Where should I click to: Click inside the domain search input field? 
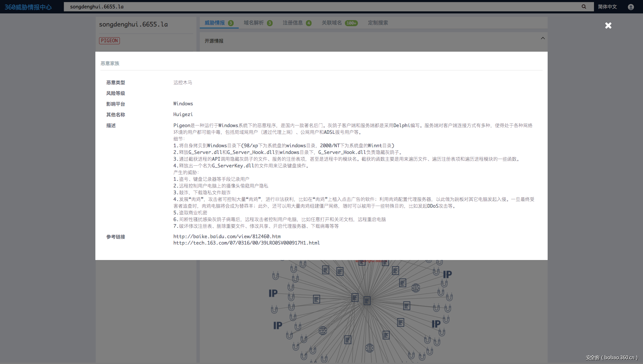click(x=201, y=6)
